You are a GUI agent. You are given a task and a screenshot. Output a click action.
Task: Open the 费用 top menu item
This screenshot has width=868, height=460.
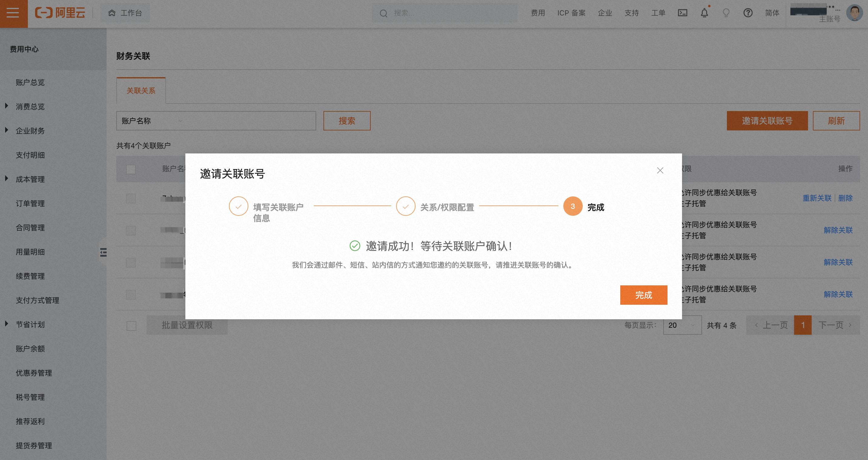coord(538,13)
